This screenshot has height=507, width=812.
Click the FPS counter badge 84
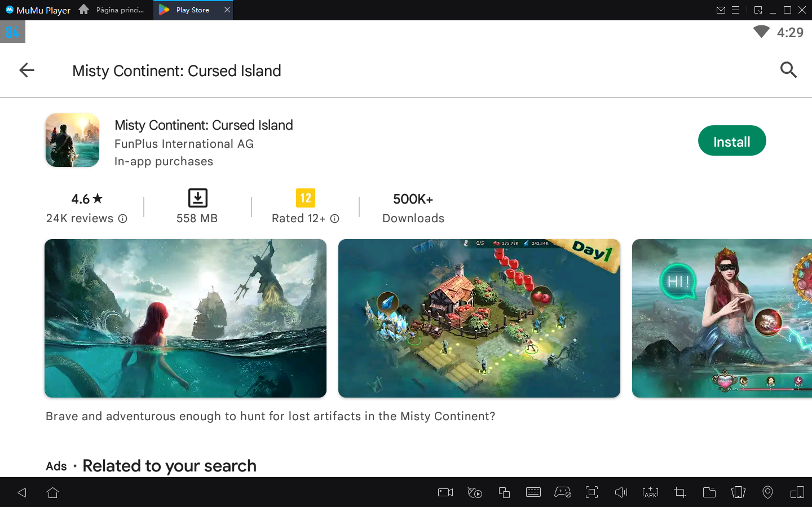12,32
